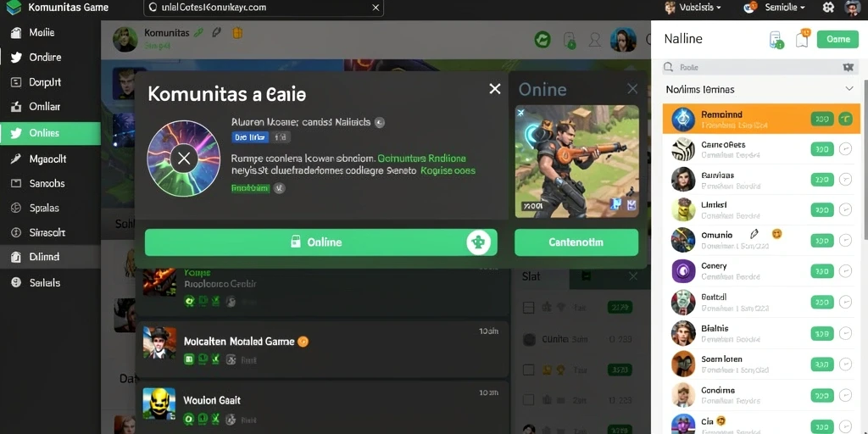Focus the URL address field
Viewport: 868px width, 434px height.
click(x=263, y=8)
